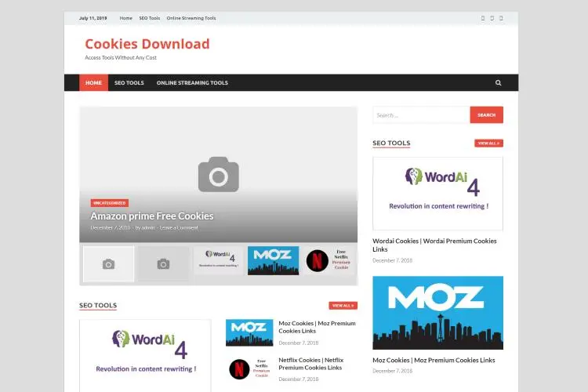Click date under main list Moz post
Screen dimensions: 588x392
pyautogui.click(x=299, y=343)
